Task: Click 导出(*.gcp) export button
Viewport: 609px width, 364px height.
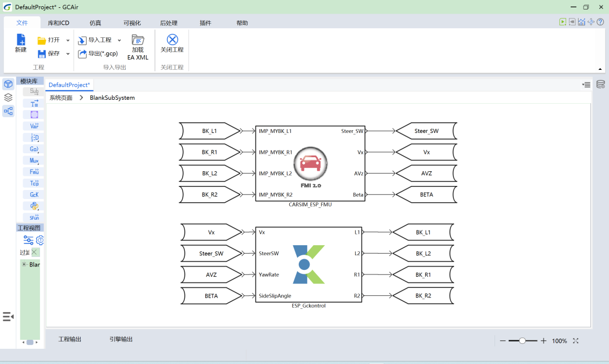Action: pos(98,54)
